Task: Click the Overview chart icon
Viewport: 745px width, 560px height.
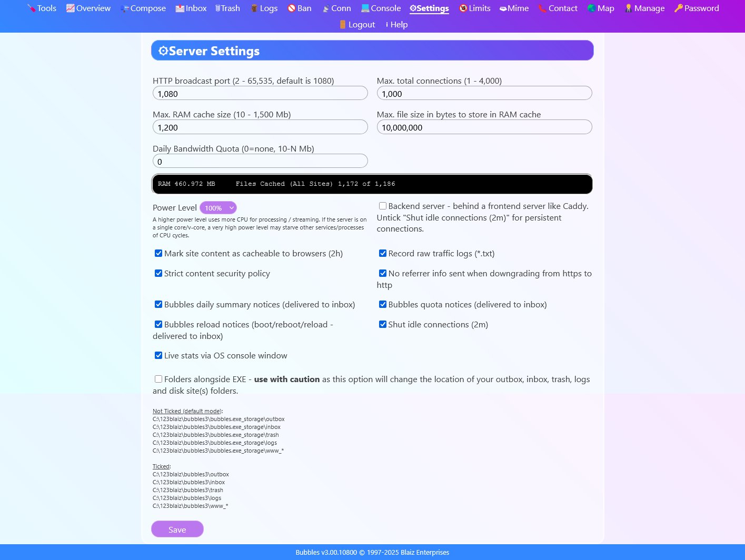Action: [x=70, y=8]
